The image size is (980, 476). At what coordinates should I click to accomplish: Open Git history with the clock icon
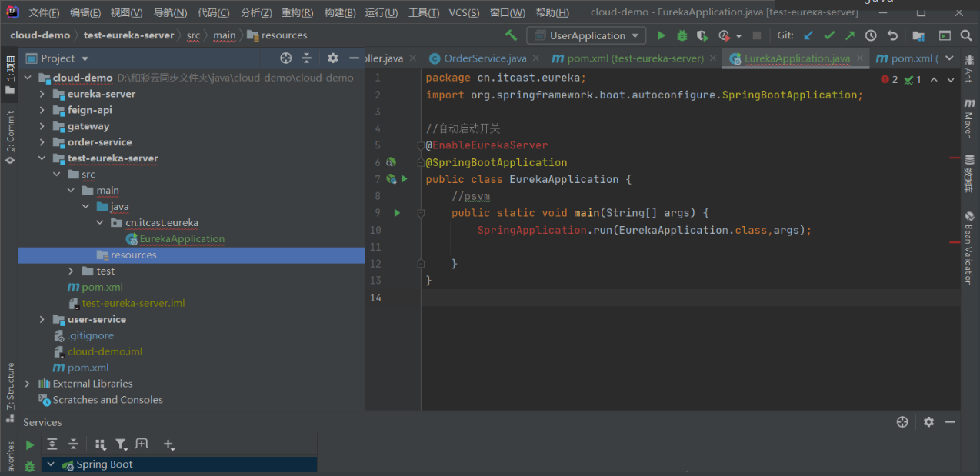tap(871, 35)
